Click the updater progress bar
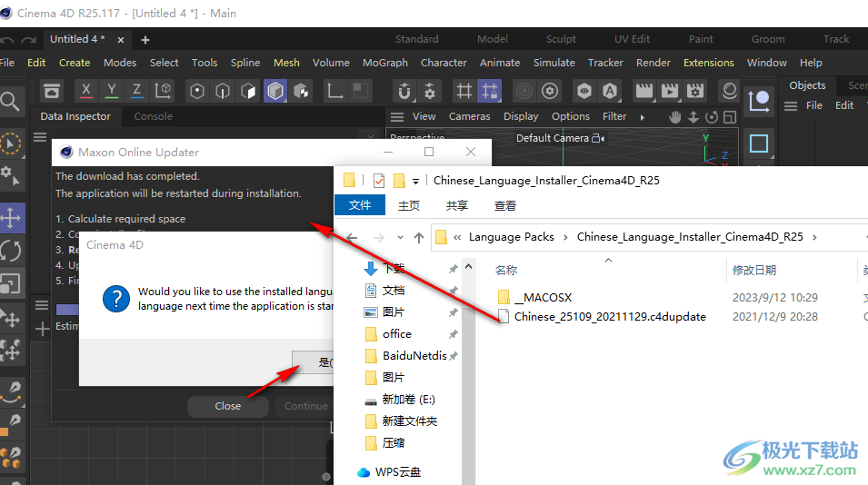This screenshot has width=868, height=485. click(x=67, y=310)
